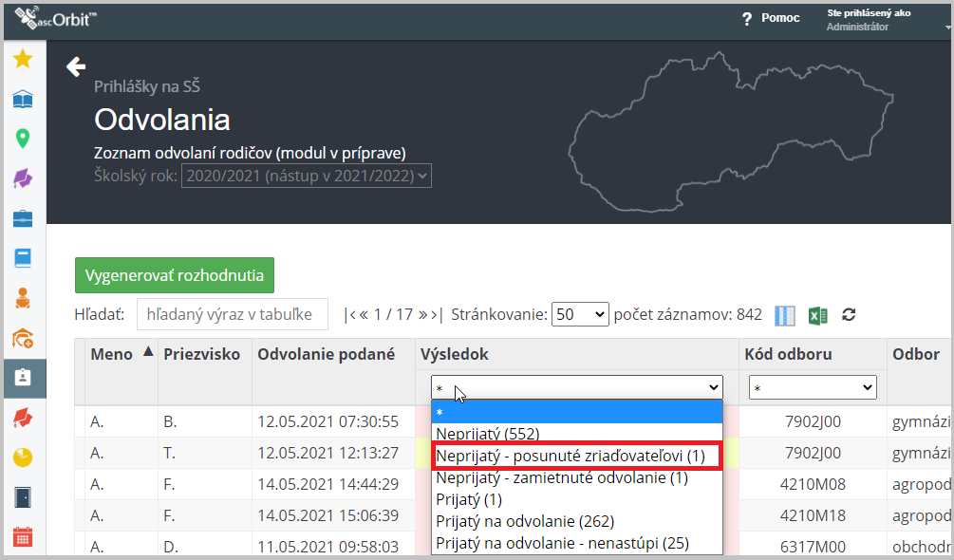Open Pomoc help question mark
The image size is (954, 560).
click(x=747, y=19)
